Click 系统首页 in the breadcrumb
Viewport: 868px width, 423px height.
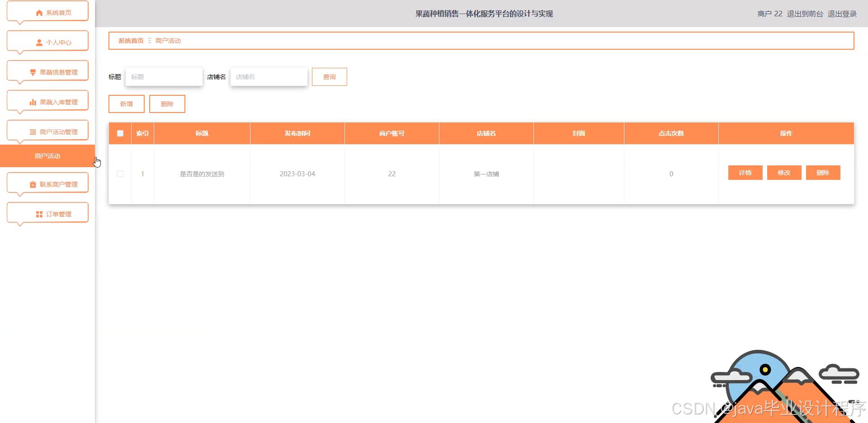(131, 41)
